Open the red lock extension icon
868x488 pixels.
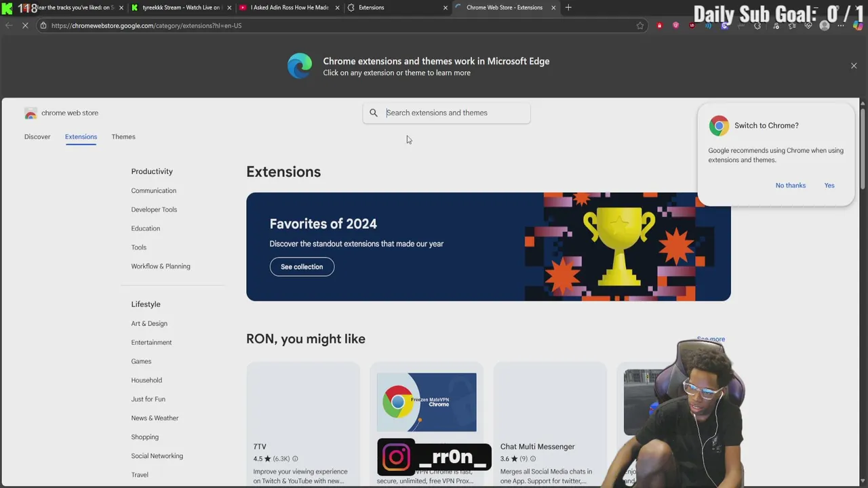[659, 26]
